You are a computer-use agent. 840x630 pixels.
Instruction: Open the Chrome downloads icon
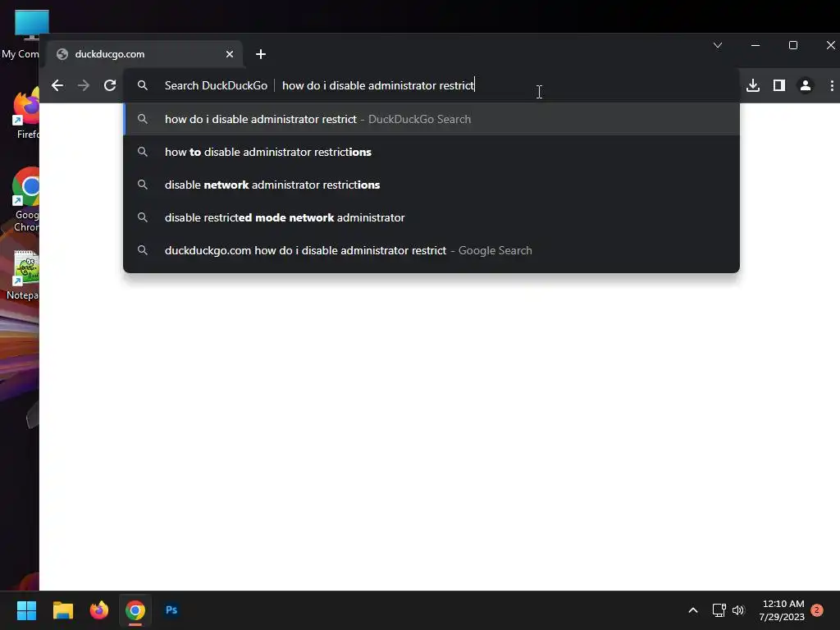pyautogui.click(x=753, y=85)
